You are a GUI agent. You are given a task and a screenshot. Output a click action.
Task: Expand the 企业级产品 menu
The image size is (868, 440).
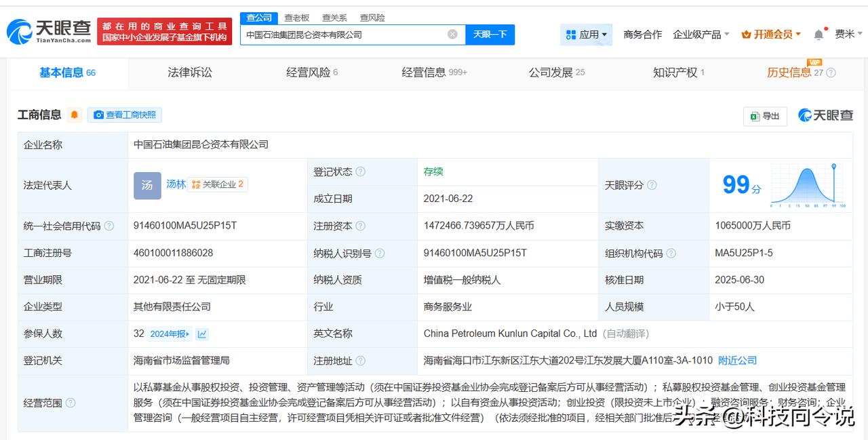coord(701,35)
